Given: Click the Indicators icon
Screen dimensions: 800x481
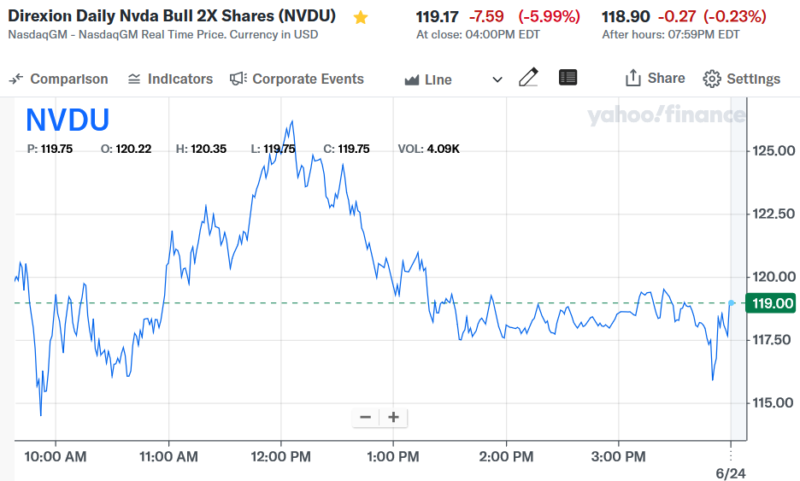Looking at the screenshot, I should click(x=134, y=79).
